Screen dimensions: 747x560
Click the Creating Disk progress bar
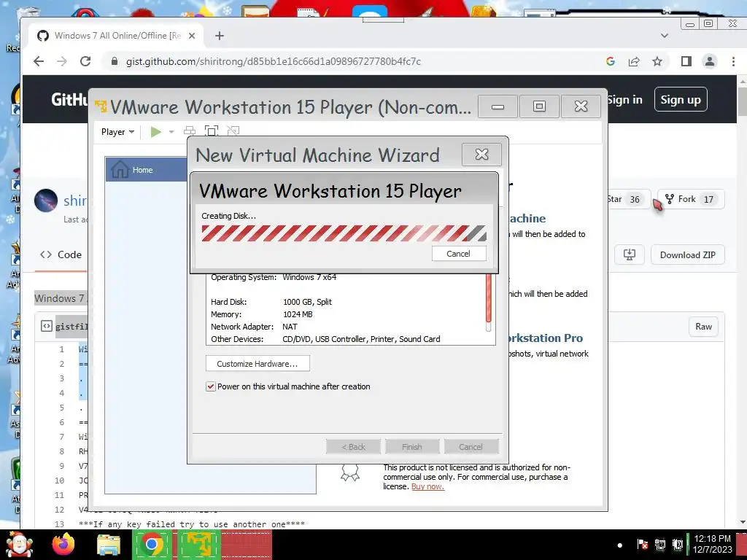point(344,233)
